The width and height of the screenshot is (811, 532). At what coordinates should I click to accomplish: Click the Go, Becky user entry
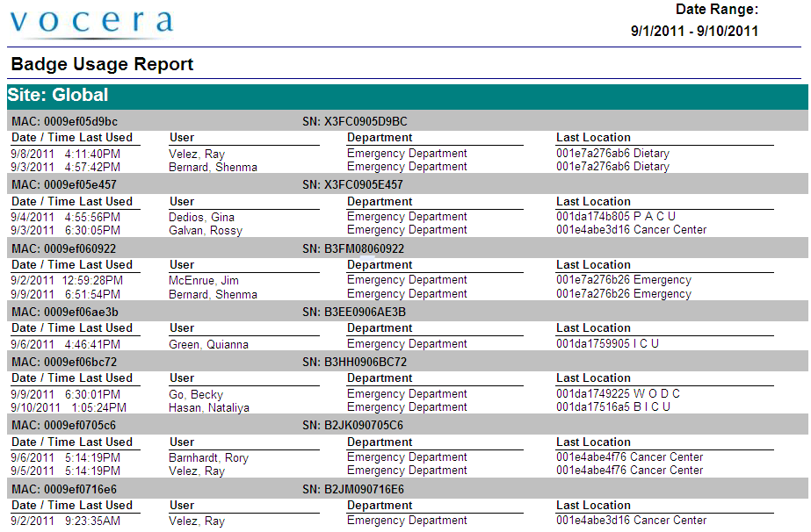click(195, 394)
